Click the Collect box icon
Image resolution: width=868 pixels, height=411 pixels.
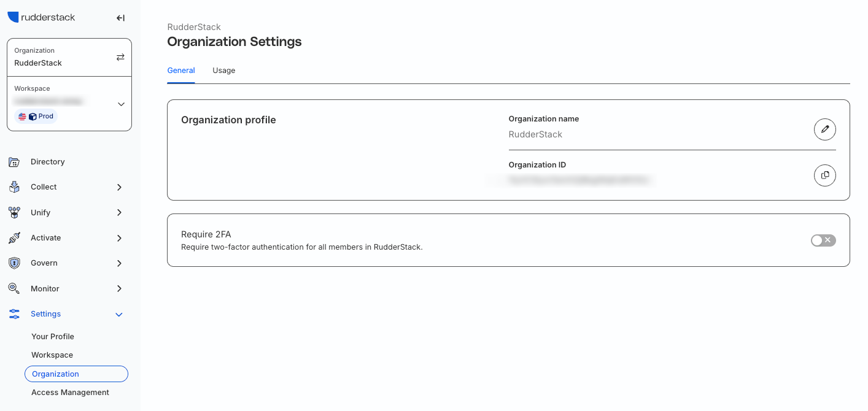[x=14, y=187]
